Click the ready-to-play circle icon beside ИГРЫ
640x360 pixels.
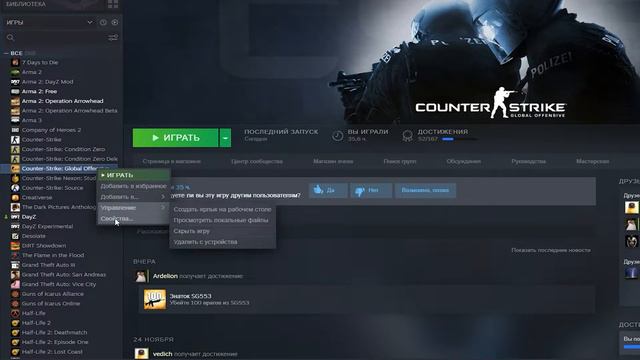[115, 22]
